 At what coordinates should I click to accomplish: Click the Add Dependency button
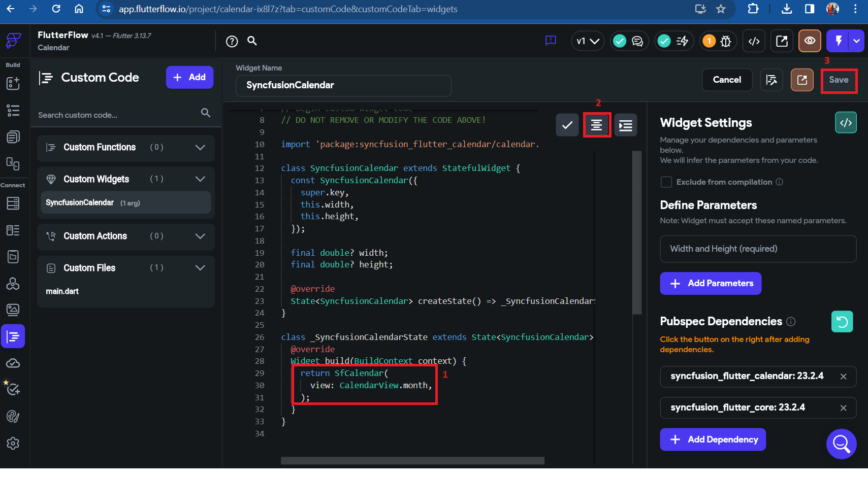pos(713,439)
